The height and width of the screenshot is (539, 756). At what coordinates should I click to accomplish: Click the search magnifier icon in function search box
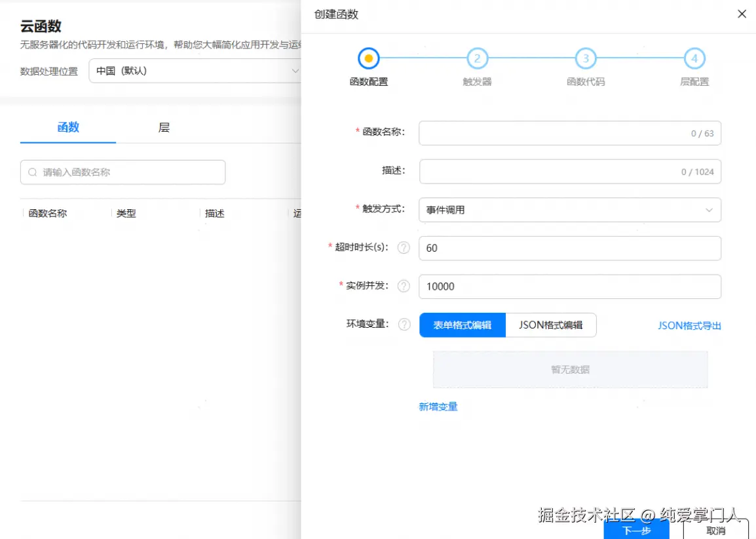click(x=32, y=172)
